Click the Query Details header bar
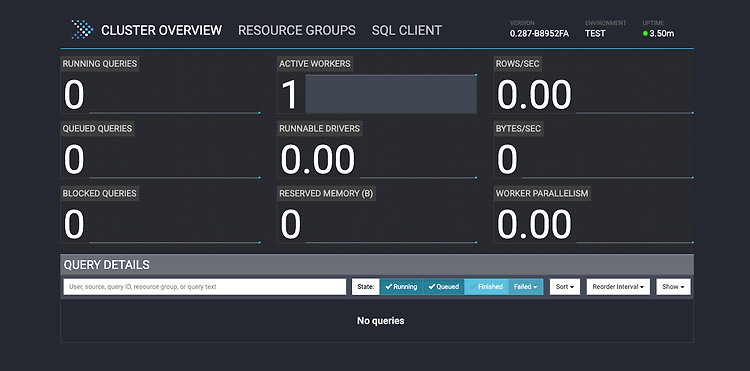This screenshot has width=750, height=371. (377, 265)
